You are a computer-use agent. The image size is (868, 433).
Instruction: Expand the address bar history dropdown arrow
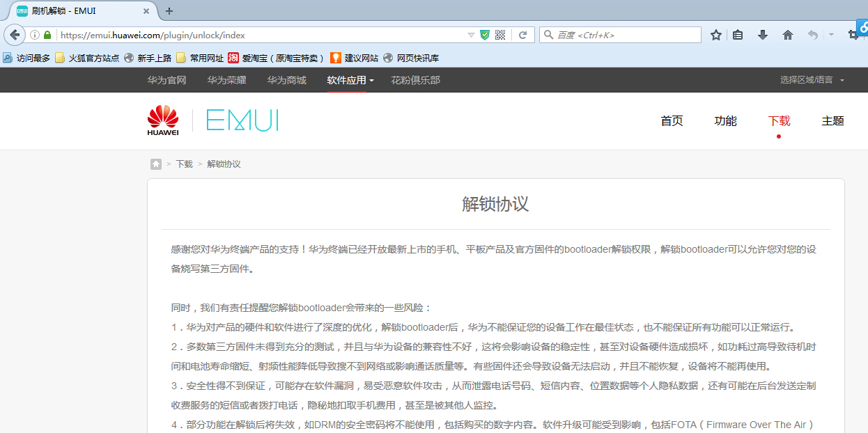tap(471, 35)
